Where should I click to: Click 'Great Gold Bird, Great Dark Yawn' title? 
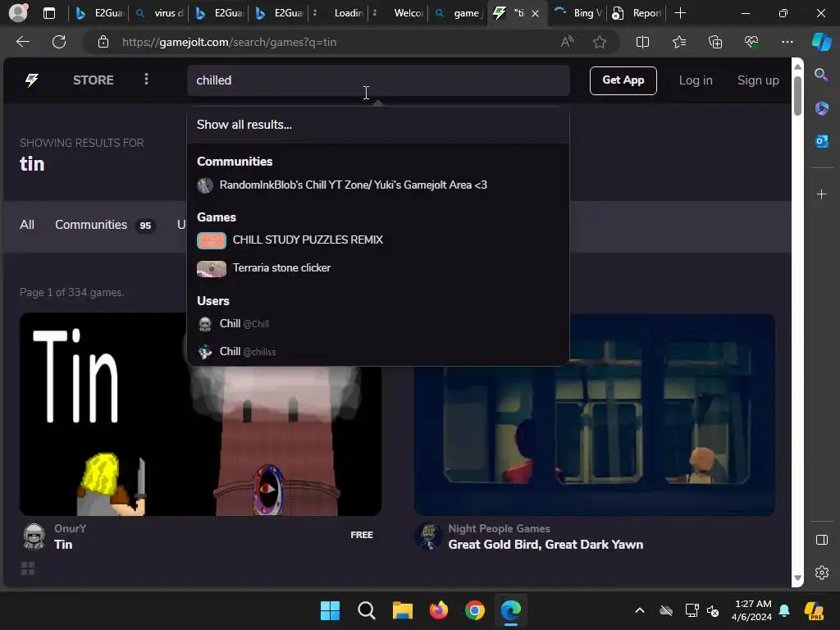point(546,545)
